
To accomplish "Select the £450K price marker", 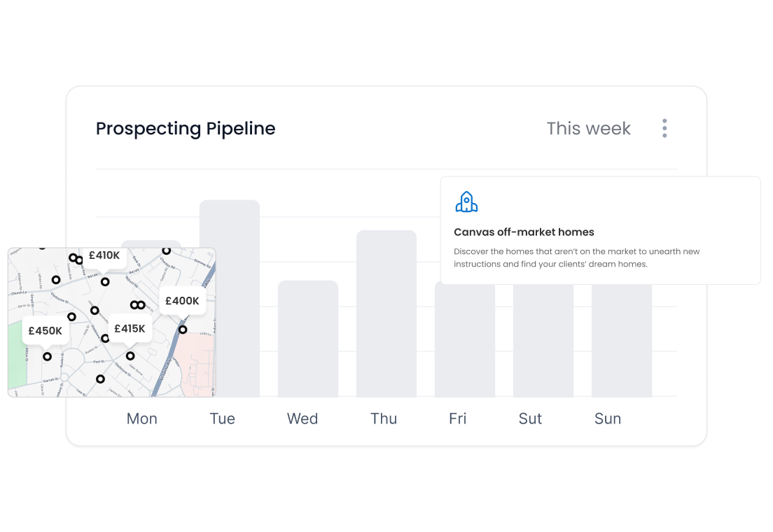I will (46, 331).
